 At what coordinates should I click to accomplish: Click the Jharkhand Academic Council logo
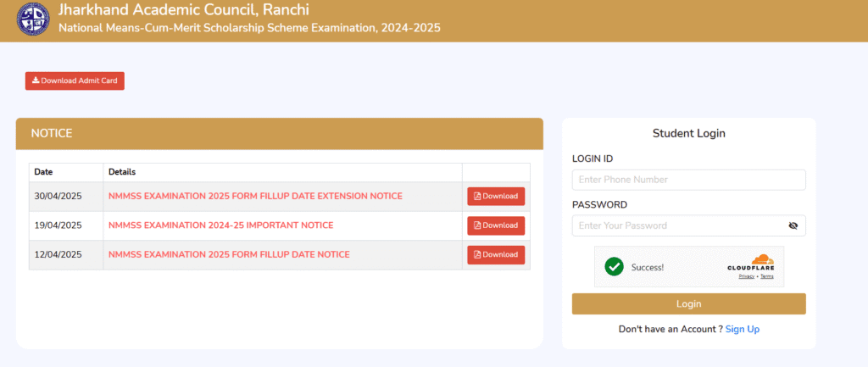[x=34, y=19]
